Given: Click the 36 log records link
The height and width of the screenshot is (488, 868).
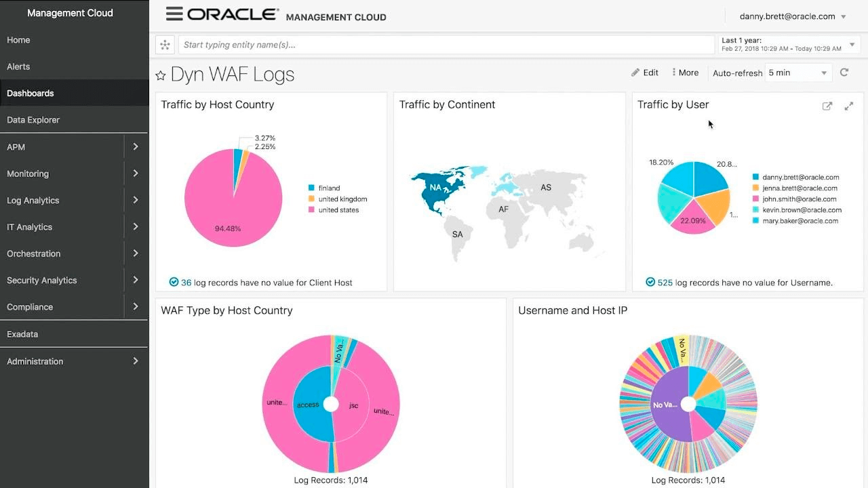Looking at the screenshot, I should click(x=186, y=283).
